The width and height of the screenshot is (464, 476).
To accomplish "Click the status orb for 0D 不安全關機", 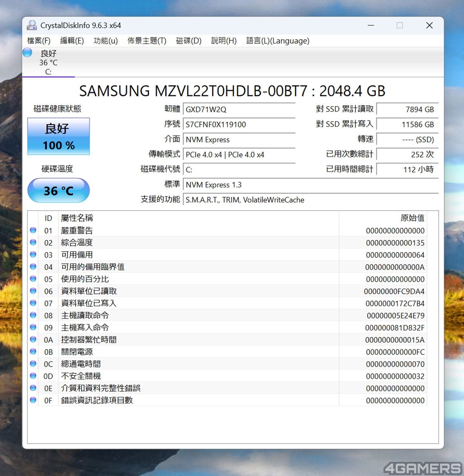I will click(33, 376).
